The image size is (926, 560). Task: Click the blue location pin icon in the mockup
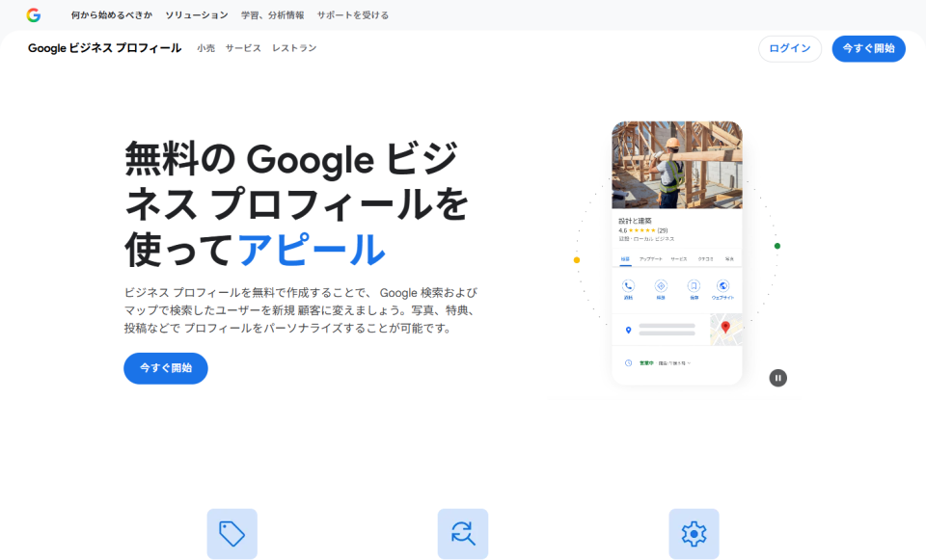coord(628,330)
